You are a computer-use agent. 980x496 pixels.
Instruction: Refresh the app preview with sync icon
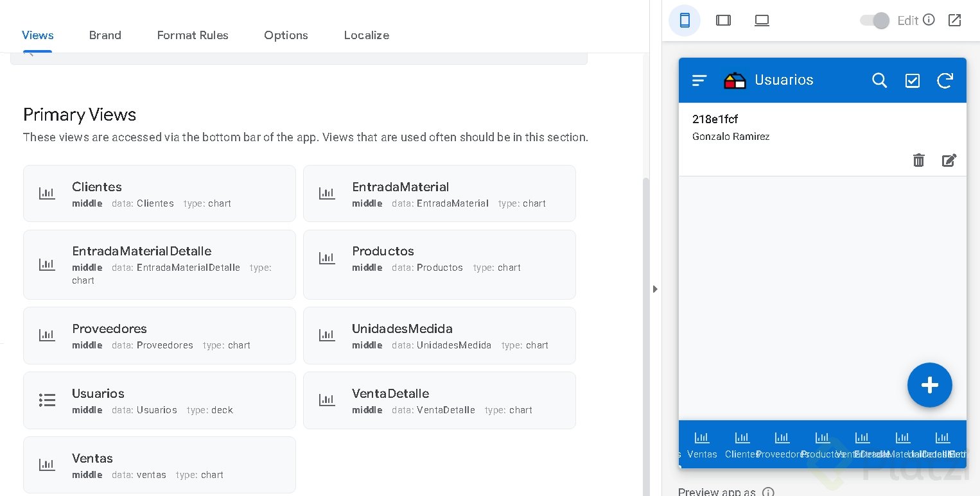click(945, 80)
